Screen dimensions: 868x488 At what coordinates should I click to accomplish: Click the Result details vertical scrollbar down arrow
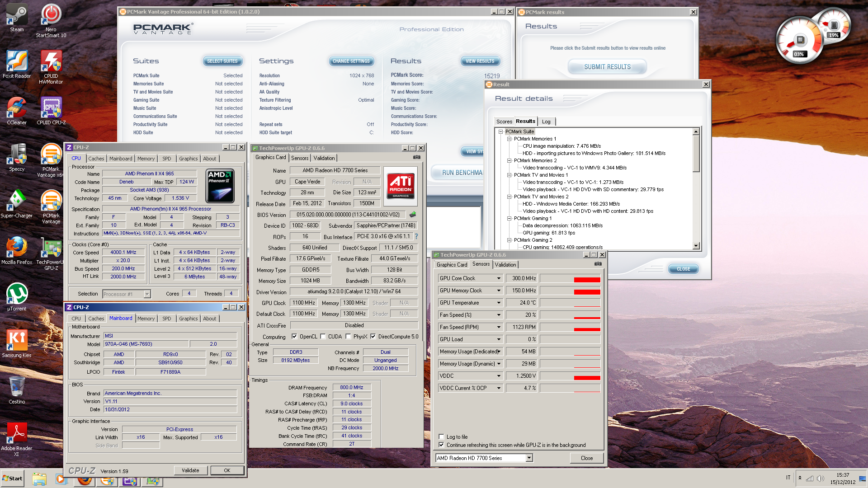(x=696, y=246)
